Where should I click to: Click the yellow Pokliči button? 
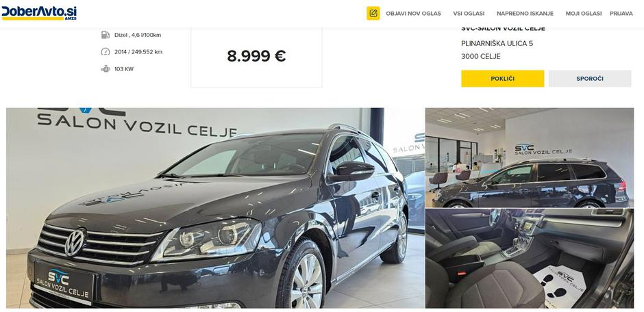pos(502,79)
